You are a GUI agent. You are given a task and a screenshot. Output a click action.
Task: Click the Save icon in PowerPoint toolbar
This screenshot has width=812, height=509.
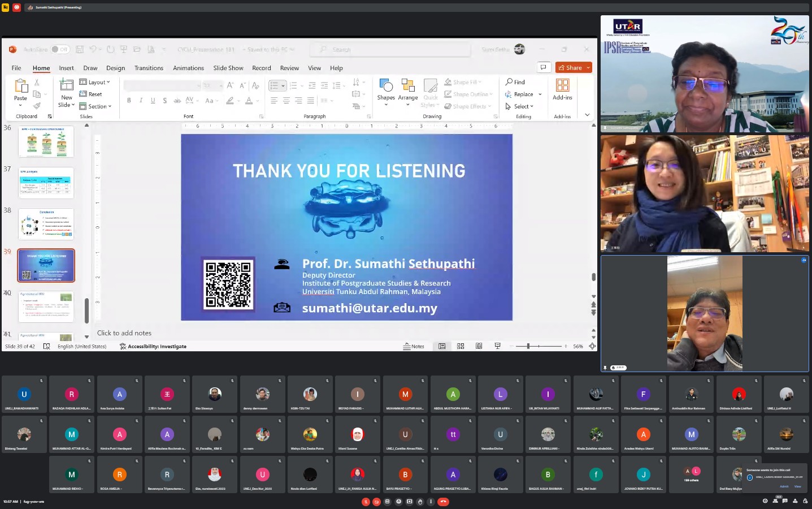pyautogui.click(x=80, y=49)
